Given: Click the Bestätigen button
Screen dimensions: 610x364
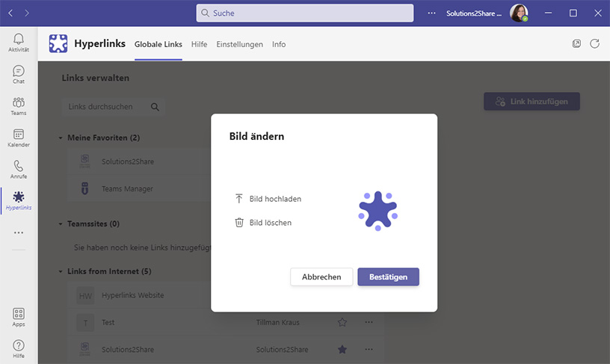Looking at the screenshot, I should point(388,277).
